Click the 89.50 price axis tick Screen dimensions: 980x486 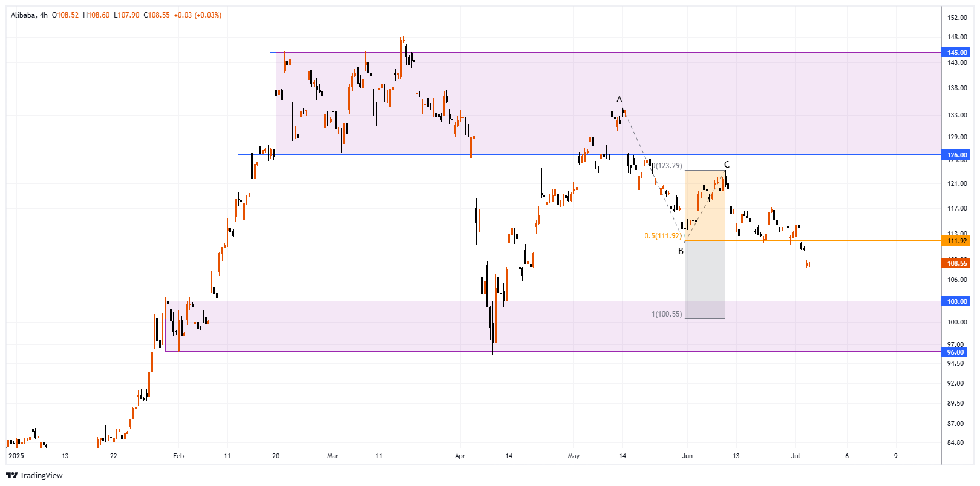point(955,403)
